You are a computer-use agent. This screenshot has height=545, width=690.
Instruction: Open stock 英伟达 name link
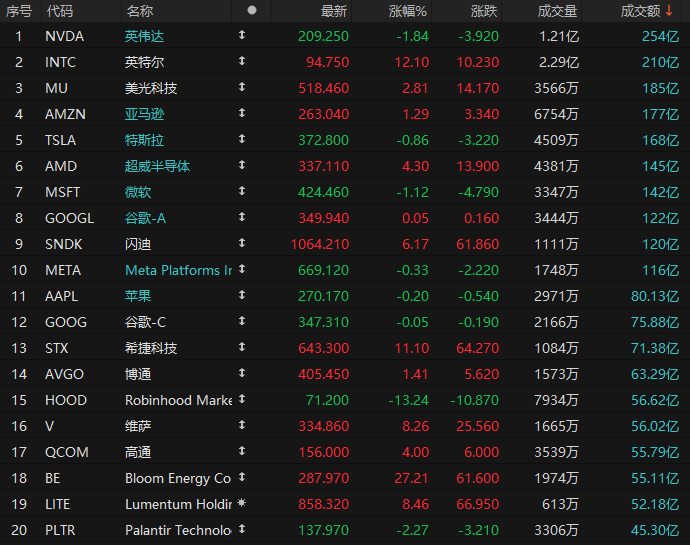[144, 36]
